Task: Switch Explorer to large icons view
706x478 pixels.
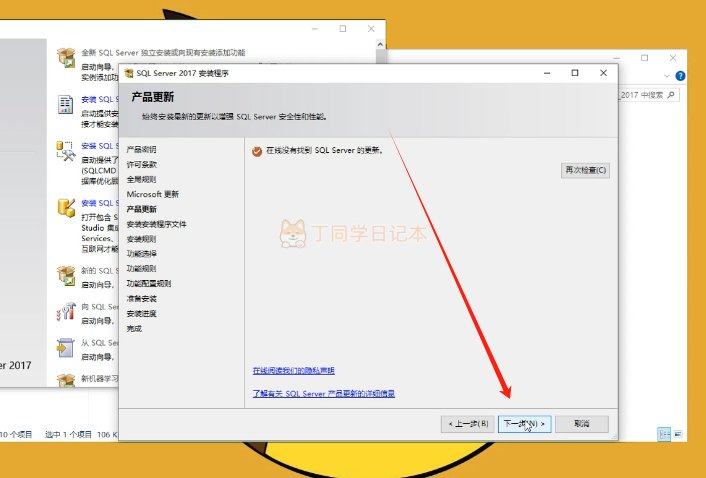Action: [678, 434]
